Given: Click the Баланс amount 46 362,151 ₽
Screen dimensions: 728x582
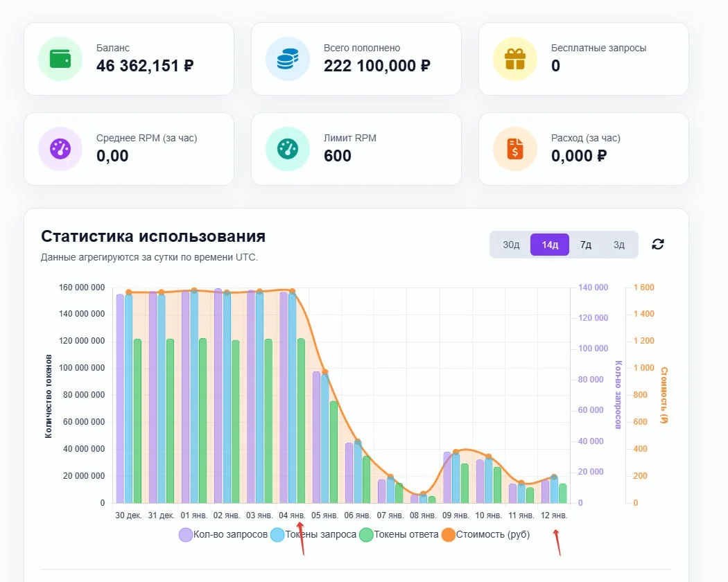Looking at the screenshot, I should [x=145, y=67].
